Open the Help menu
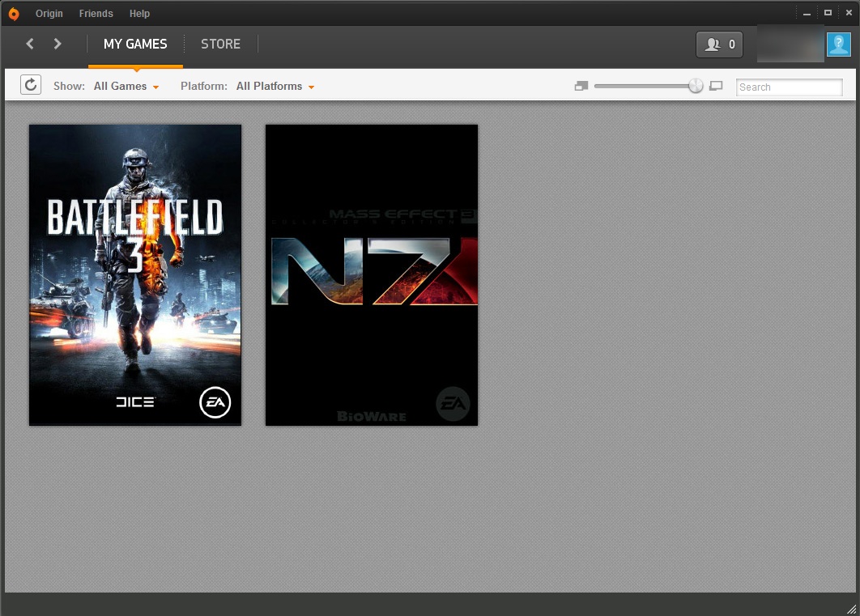The image size is (860, 616). [x=139, y=13]
